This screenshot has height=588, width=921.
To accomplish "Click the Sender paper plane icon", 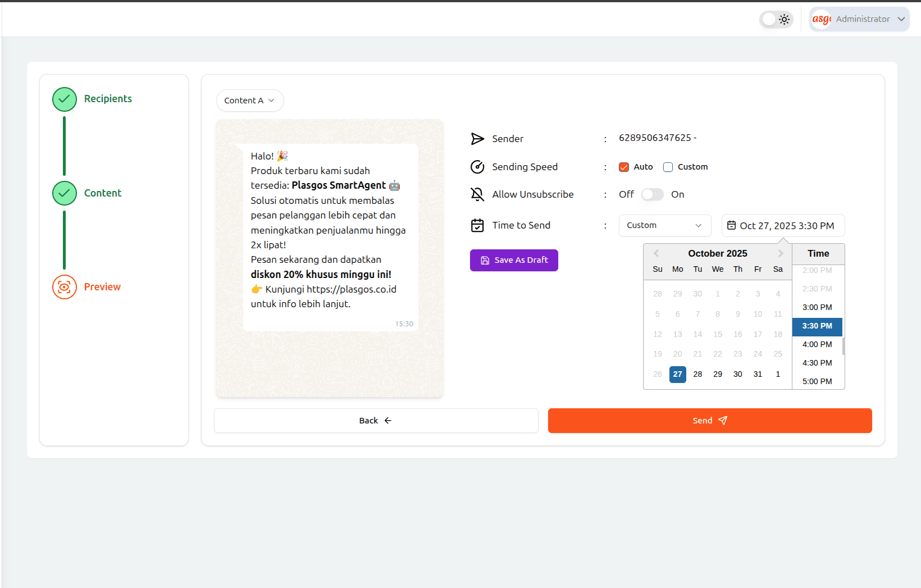I will (477, 139).
